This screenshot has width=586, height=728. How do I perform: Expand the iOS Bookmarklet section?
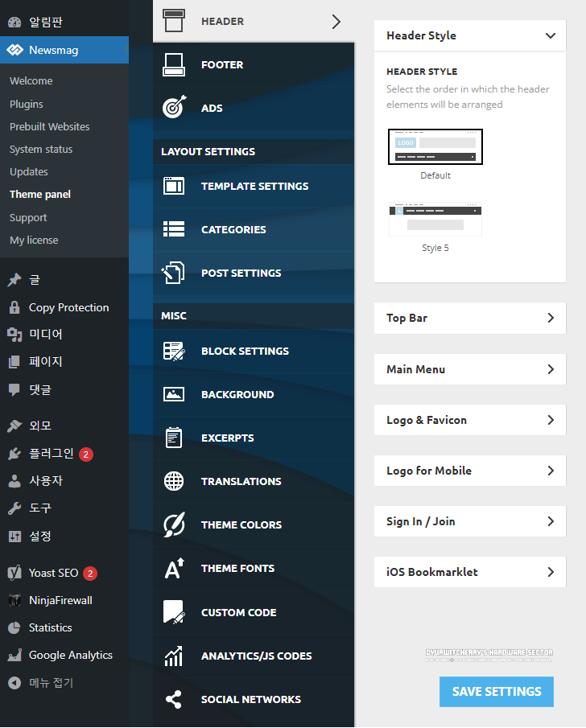[x=470, y=572]
